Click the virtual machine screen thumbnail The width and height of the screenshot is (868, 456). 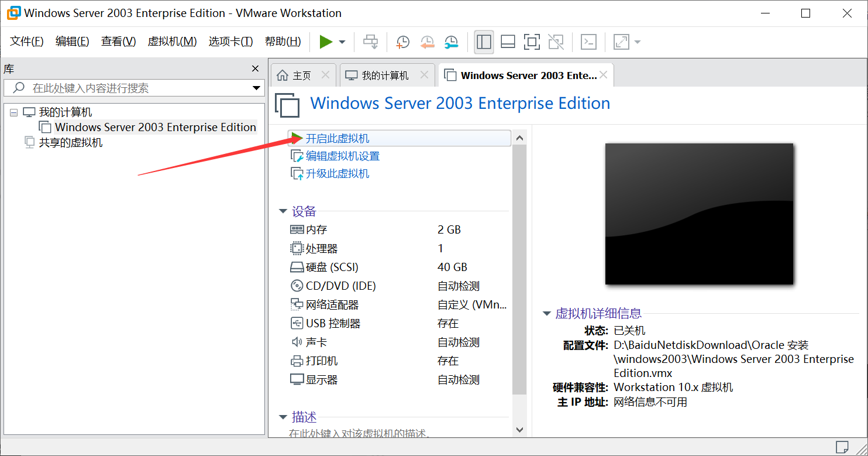pos(699,214)
